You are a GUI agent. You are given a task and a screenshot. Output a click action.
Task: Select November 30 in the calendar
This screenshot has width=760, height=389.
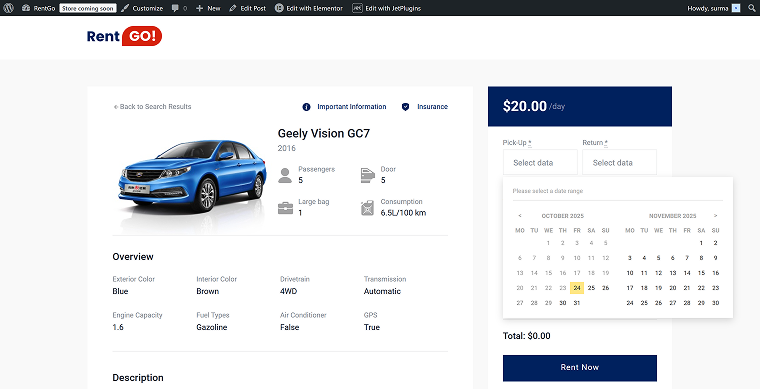(x=715, y=303)
